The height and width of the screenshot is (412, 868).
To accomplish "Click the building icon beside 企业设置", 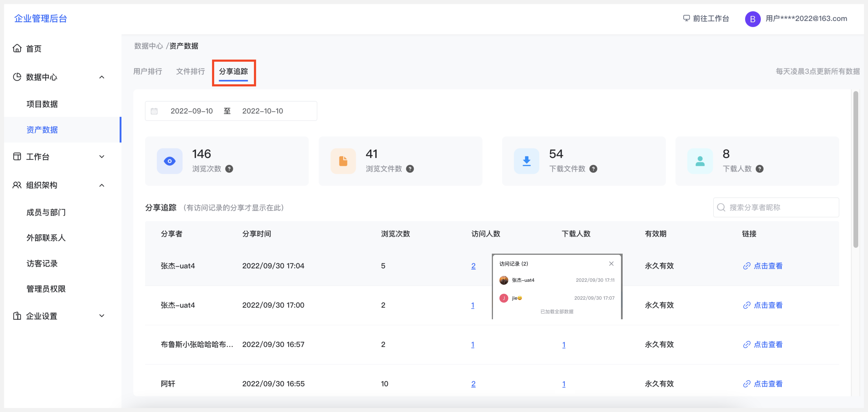I will (x=17, y=316).
